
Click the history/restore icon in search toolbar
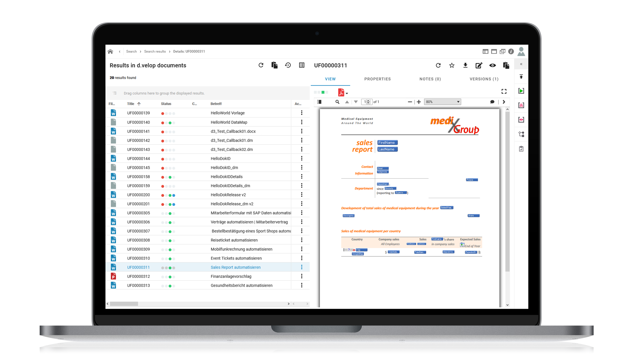click(x=287, y=65)
